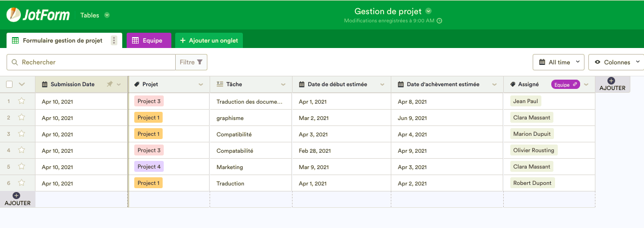Image resolution: width=644 pixels, height=228 pixels.
Task: Click Project 1 tag in graphisme row
Action: [x=148, y=117]
